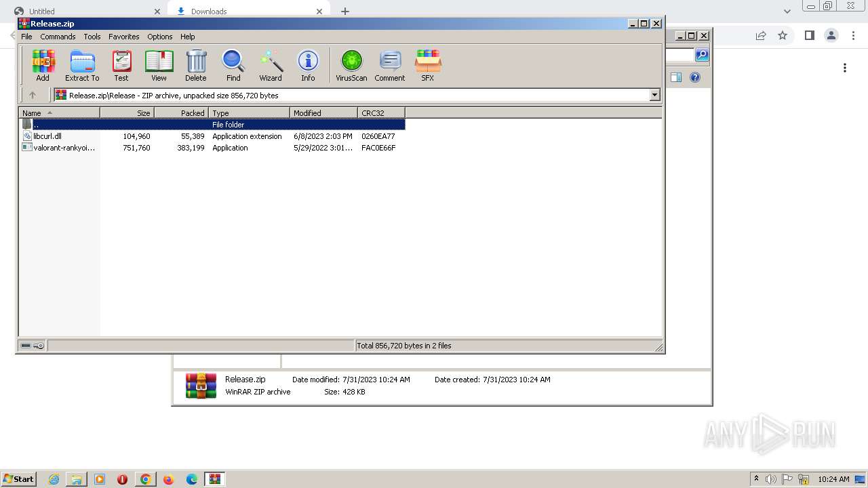Create SFX self-extracting archive
Image resolution: width=868 pixels, height=488 pixels.
click(427, 65)
